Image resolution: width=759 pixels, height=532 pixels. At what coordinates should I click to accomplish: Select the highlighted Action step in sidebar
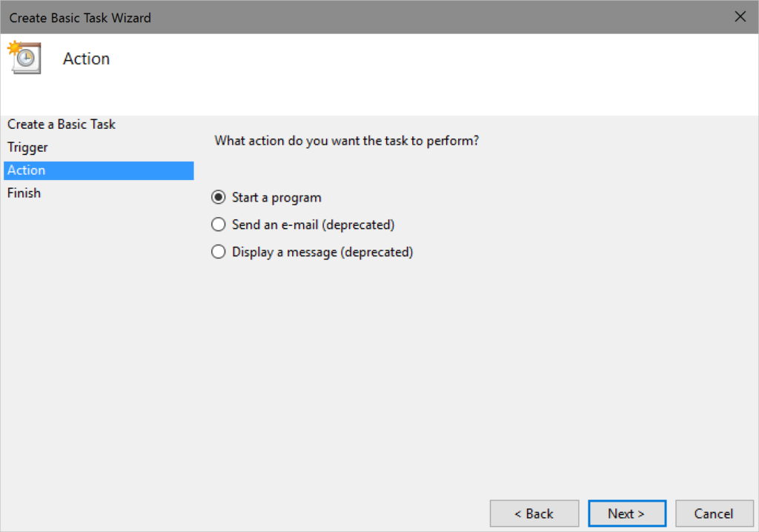tap(27, 170)
